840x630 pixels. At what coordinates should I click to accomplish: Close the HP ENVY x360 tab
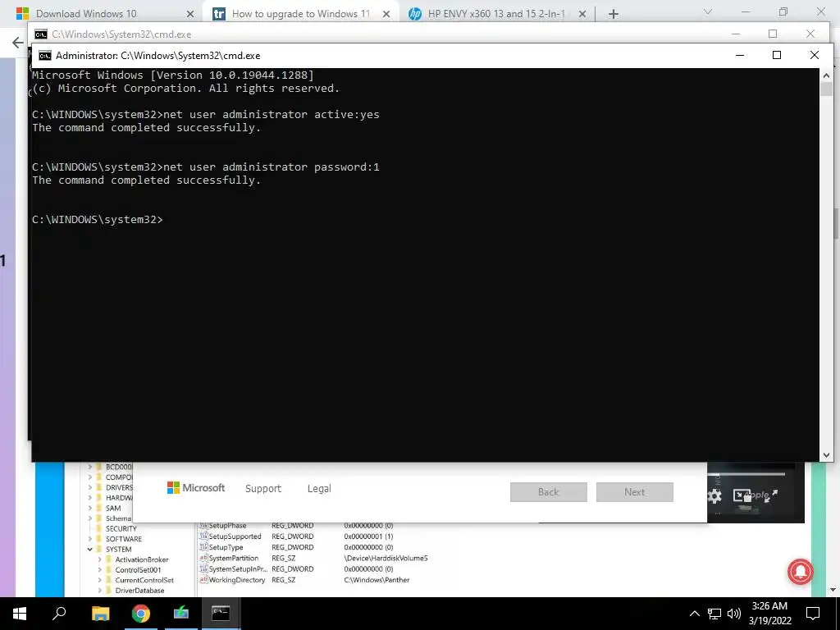coord(582,14)
